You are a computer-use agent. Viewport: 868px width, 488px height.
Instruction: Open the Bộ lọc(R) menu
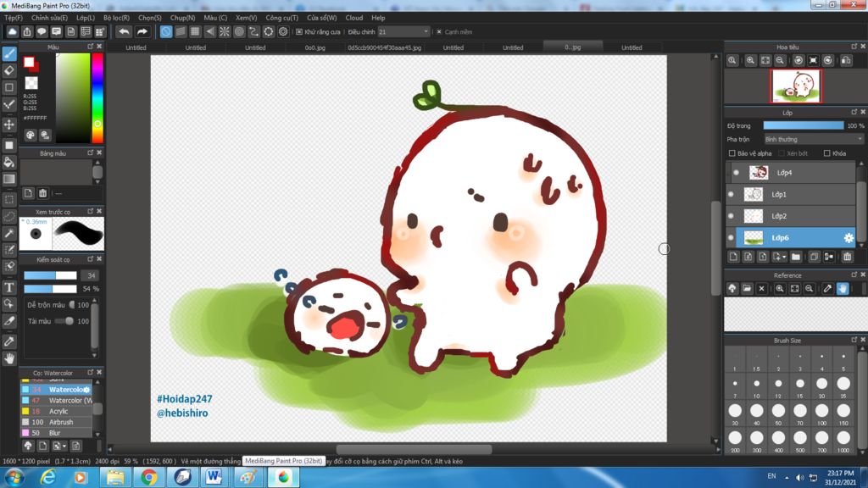(116, 17)
